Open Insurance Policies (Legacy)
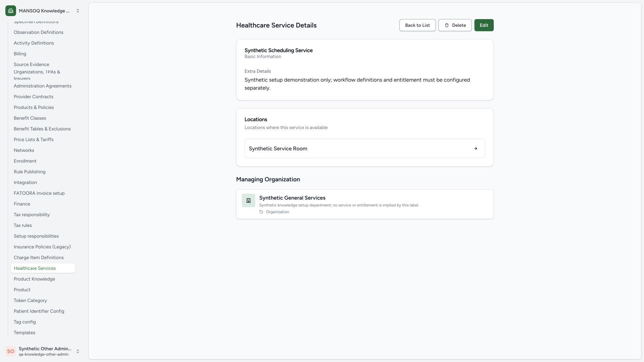 (x=43, y=247)
